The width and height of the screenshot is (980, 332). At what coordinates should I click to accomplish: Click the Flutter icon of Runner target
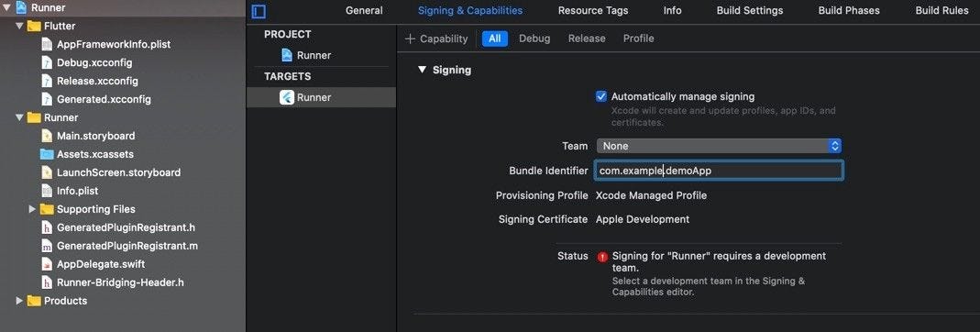[287, 97]
